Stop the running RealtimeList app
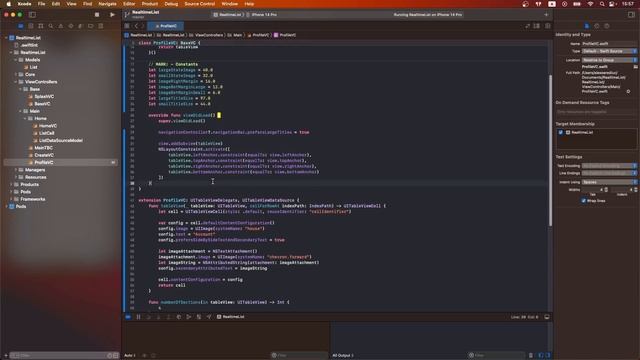Screen dimensions: 640x360 (x=97, y=15)
